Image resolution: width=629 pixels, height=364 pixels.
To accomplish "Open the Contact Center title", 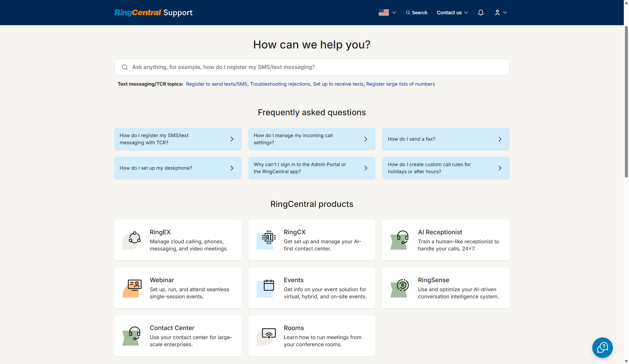I will pyautogui.click(x=172, y=328).
